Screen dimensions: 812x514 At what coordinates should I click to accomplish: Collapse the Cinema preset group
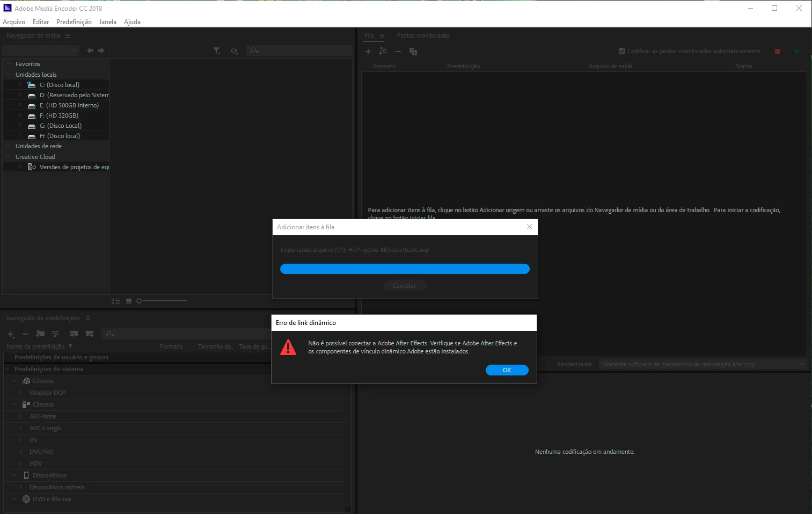coord(15,381)
